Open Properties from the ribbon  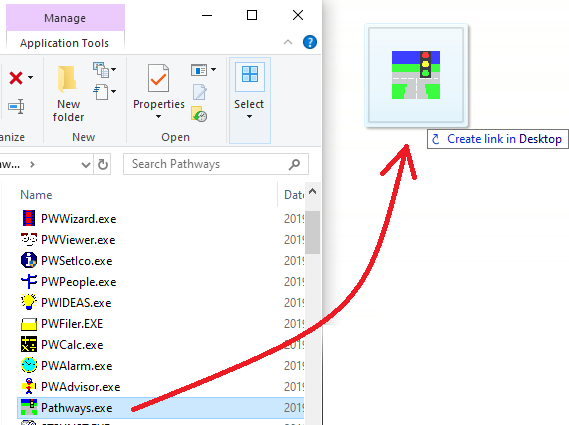pyautogui.click(x=159, y=92)
